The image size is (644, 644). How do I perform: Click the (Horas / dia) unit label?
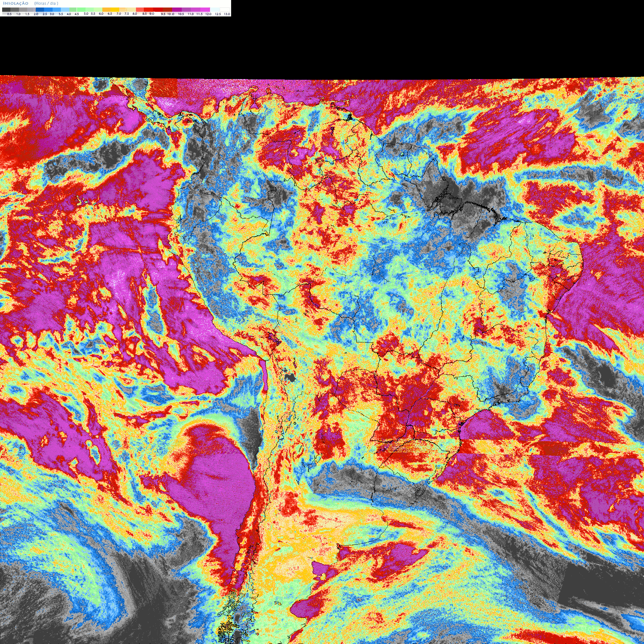pos(46,4)
